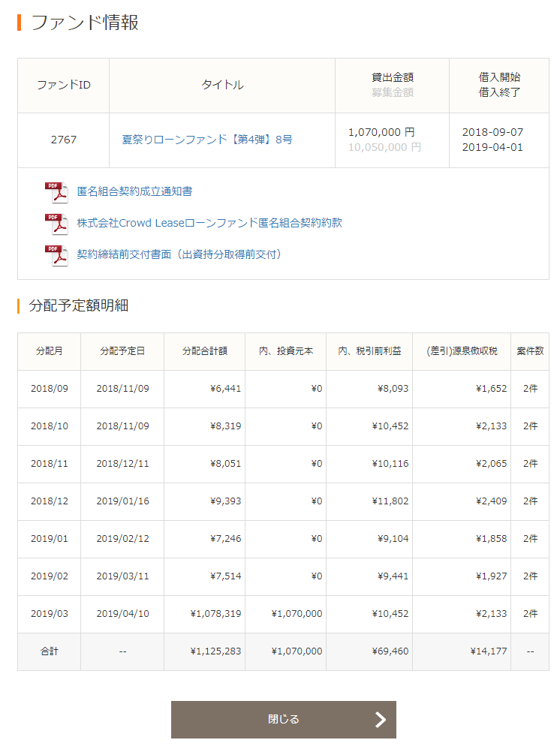The width and height of the screenshot is (560, 752).
Task: Select the 2019/02 distribution month cell
Action: (x=49, y=576)
